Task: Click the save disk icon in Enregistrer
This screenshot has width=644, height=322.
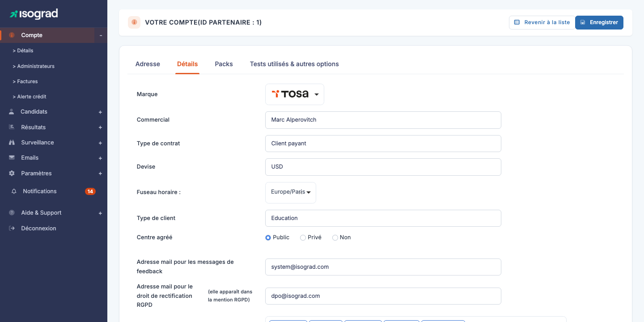Action: 583,22
